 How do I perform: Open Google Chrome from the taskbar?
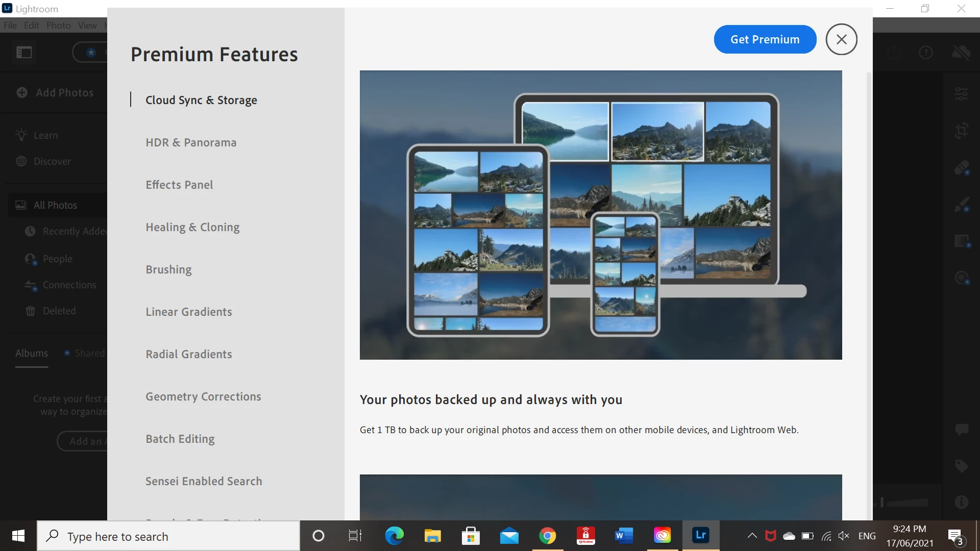point(547,536)
